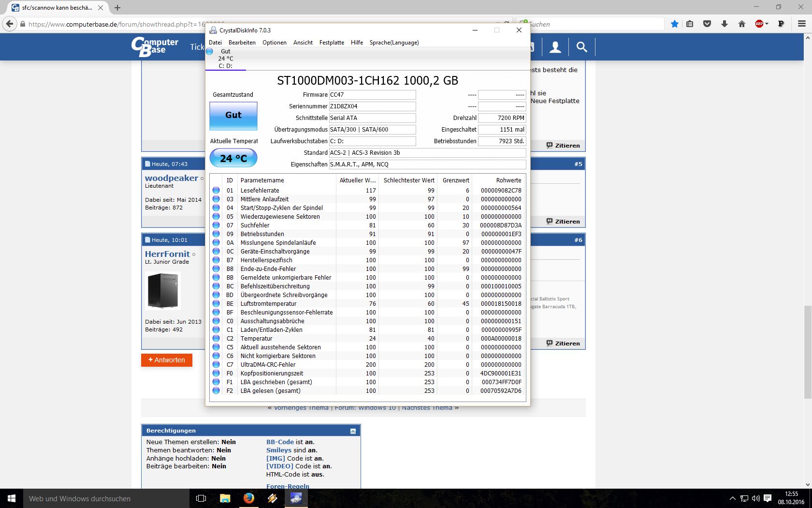Open the Optionen menu
Screen dimensions: 812x508
click(274, 43)
